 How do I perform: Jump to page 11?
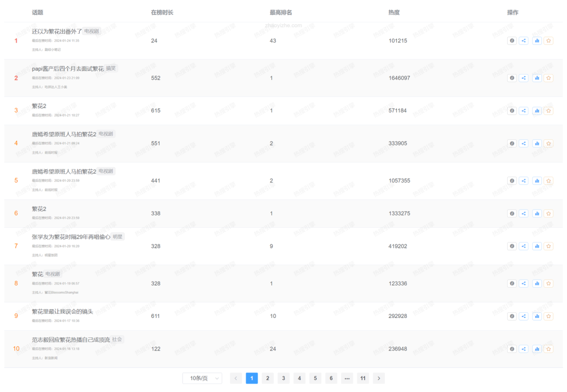(363, 378)
